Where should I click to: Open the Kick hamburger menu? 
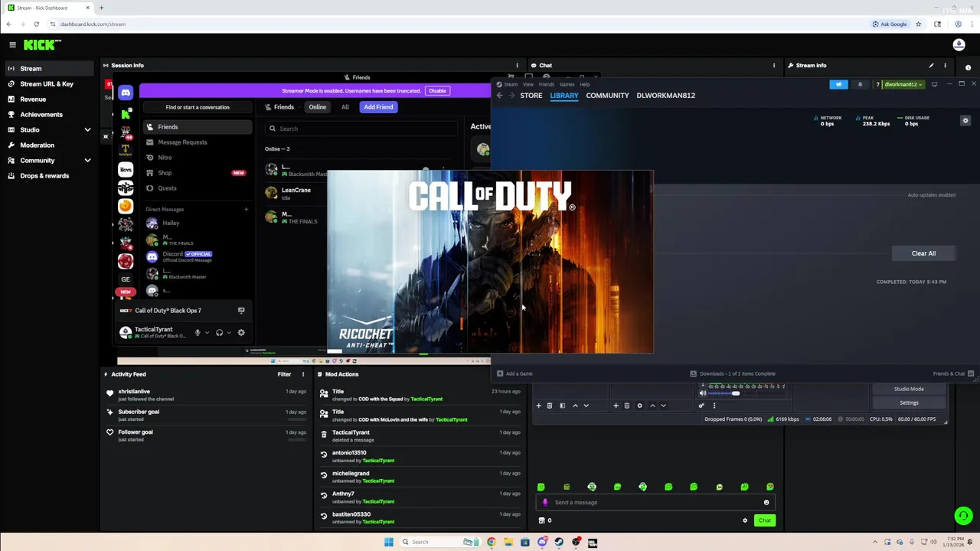pyautogui.click(x=12, y=45)
